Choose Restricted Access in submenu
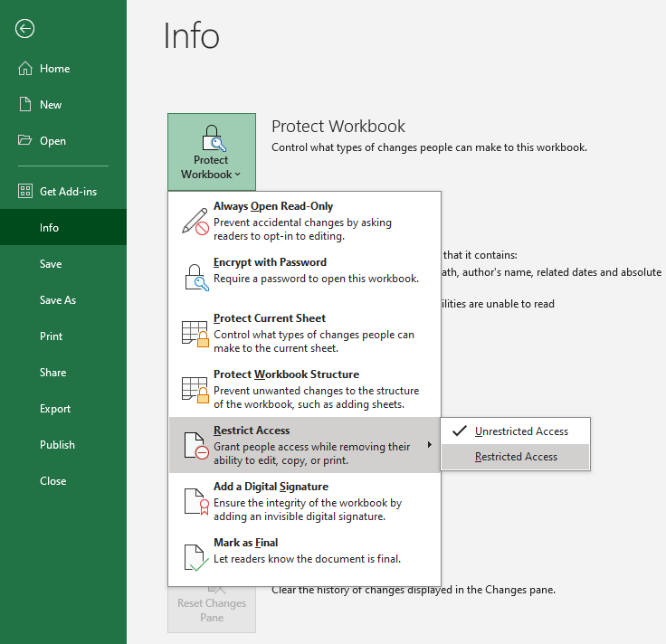666x644 pixels. 516,457
